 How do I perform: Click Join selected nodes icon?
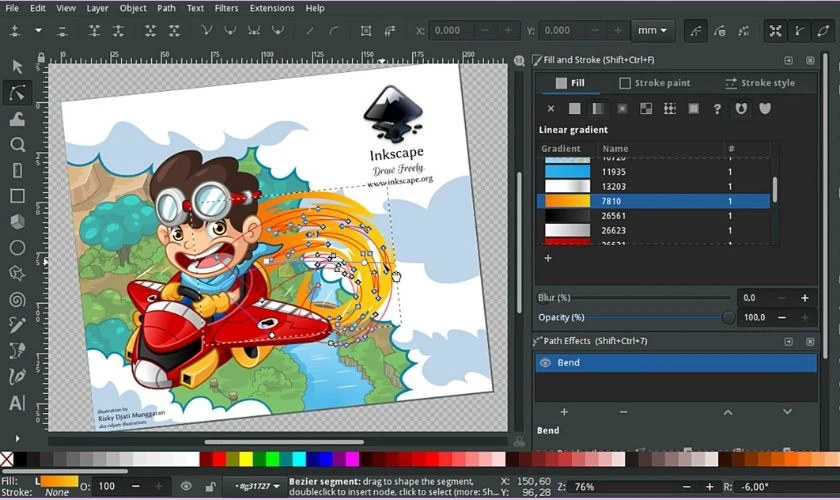pyautogui.click(x=94, y=31)
